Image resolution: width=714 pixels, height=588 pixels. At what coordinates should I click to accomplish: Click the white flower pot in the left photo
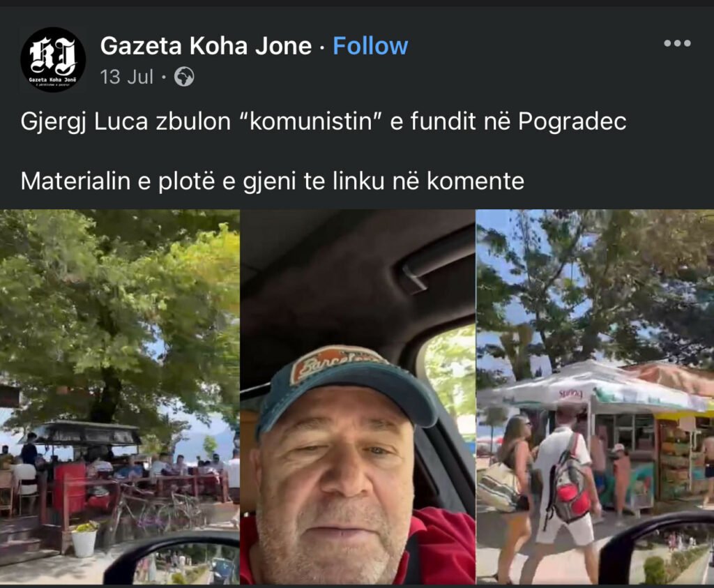pos(84,540)
